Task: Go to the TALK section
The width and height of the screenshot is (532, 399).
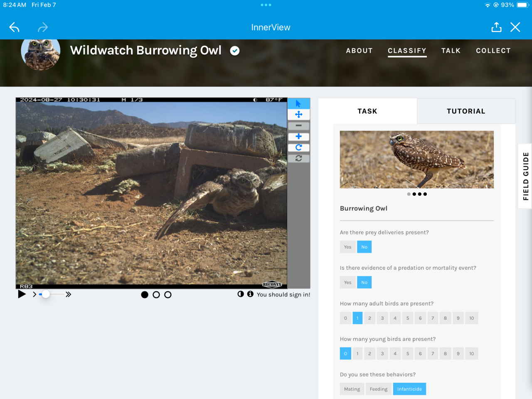Action: [x=451, y=51]
